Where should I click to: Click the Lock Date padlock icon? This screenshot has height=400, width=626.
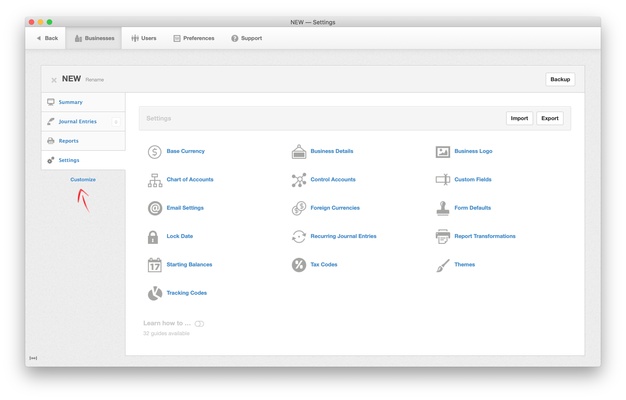[153, 237]
